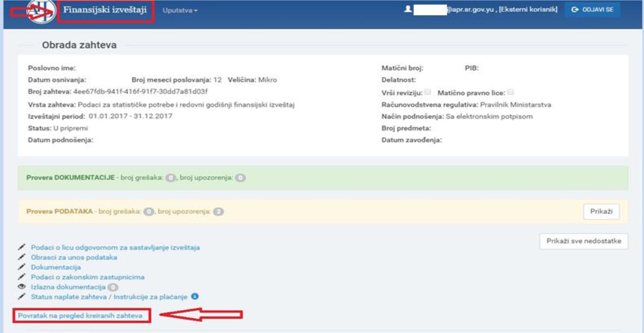Expand the Uputstva dropdown menu
Screen dimensions: 644x333
pyautogui.click(x=180, y=10)
